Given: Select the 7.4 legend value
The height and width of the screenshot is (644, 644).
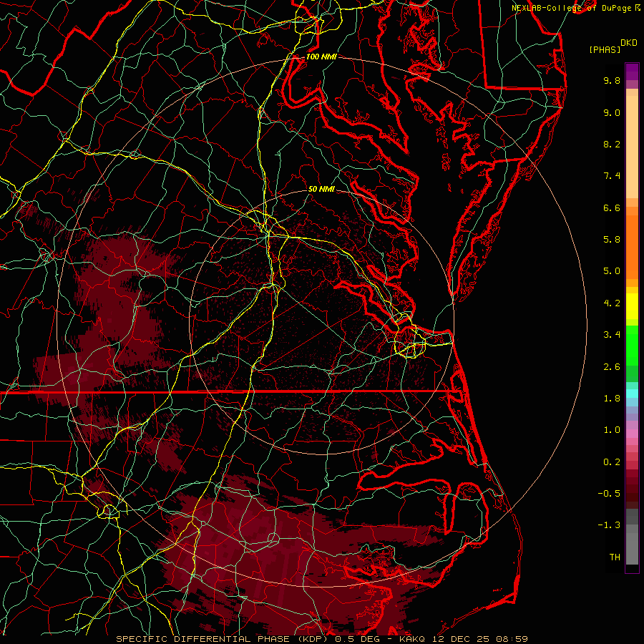Looking at the screenshot, I should [x=612, y=176].
